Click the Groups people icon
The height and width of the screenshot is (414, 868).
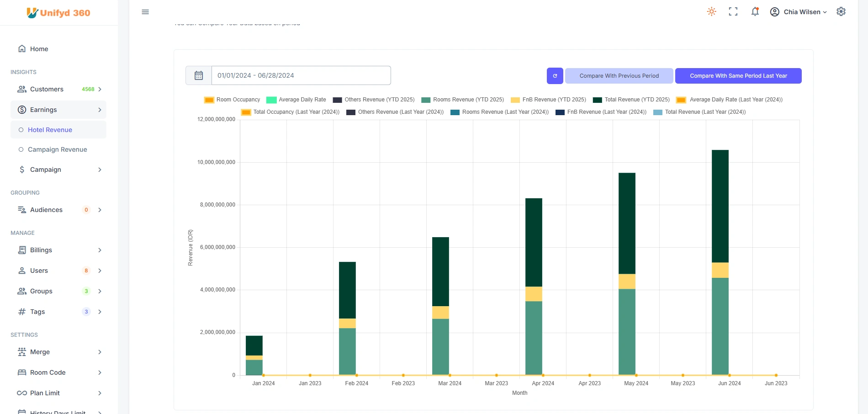click(22, 291)
